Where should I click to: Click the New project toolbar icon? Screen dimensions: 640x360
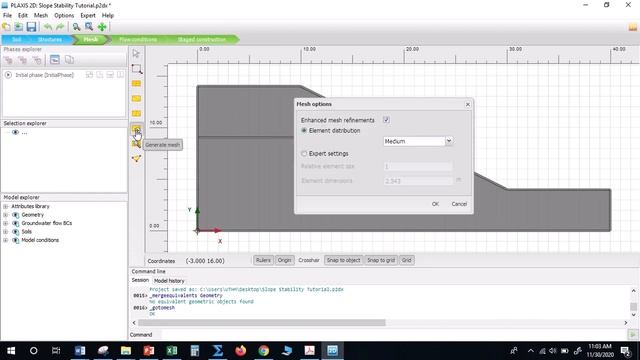coord(7,27)
